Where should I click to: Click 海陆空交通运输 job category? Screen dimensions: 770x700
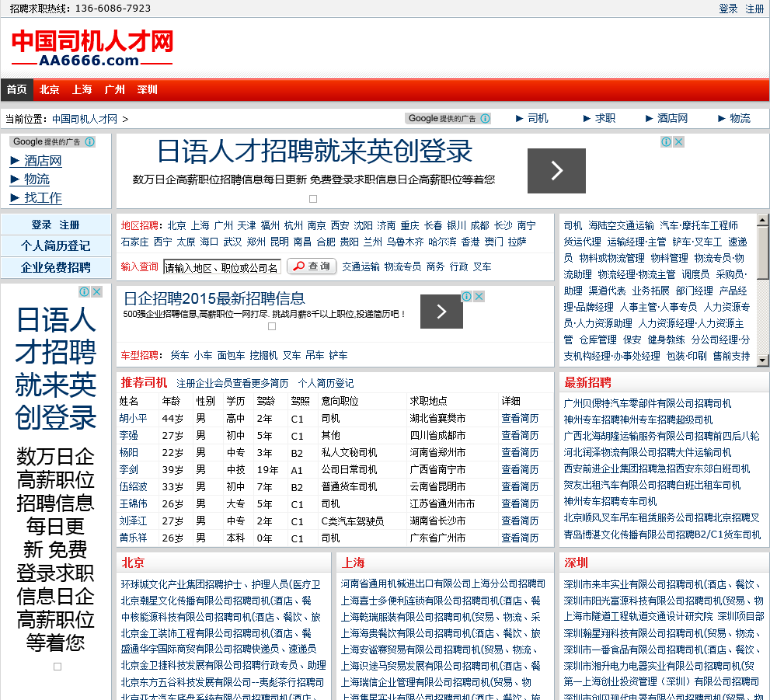tap(621, 225)
